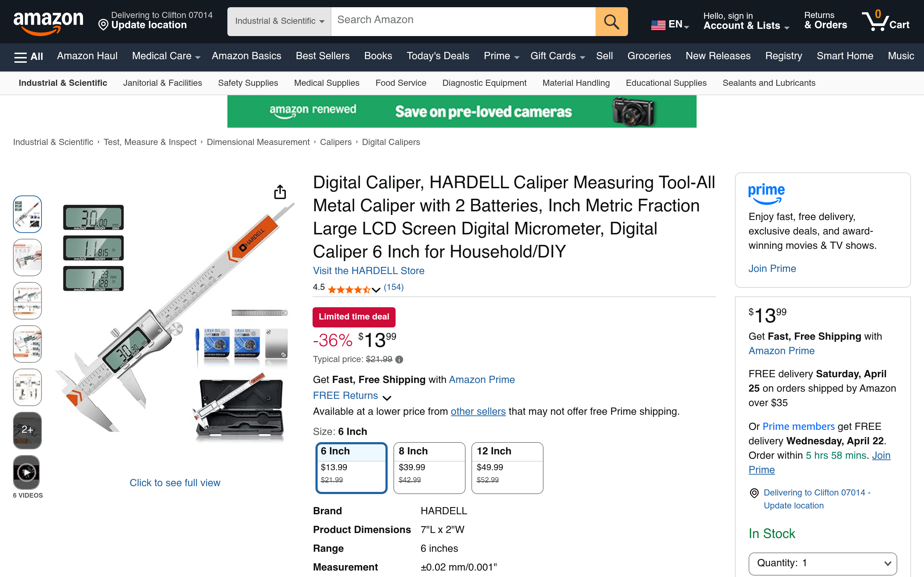Screen dimensions: 924x577
Task: Click the orange search magnifier button
Action: pyautogui.click(x=611, y=21)
